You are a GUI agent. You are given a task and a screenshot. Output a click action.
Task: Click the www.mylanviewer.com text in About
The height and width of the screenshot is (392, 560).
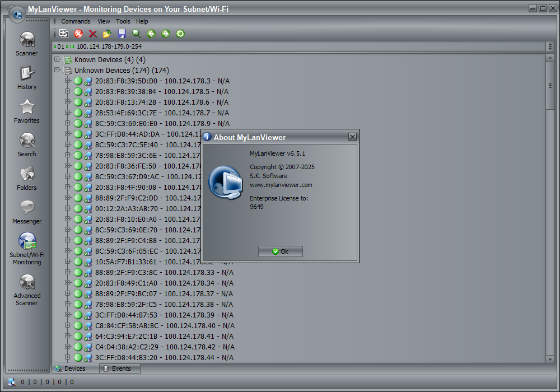tap(281, 185)
